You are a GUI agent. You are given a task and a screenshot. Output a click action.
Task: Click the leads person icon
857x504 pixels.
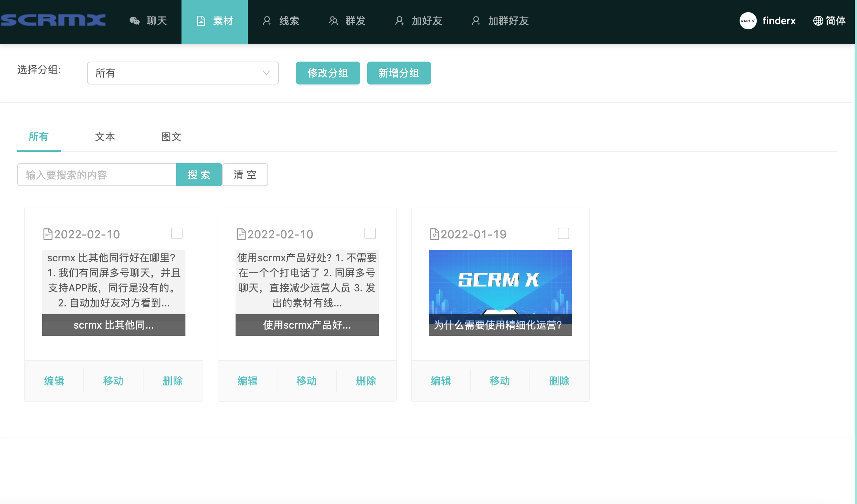(267, 21)
